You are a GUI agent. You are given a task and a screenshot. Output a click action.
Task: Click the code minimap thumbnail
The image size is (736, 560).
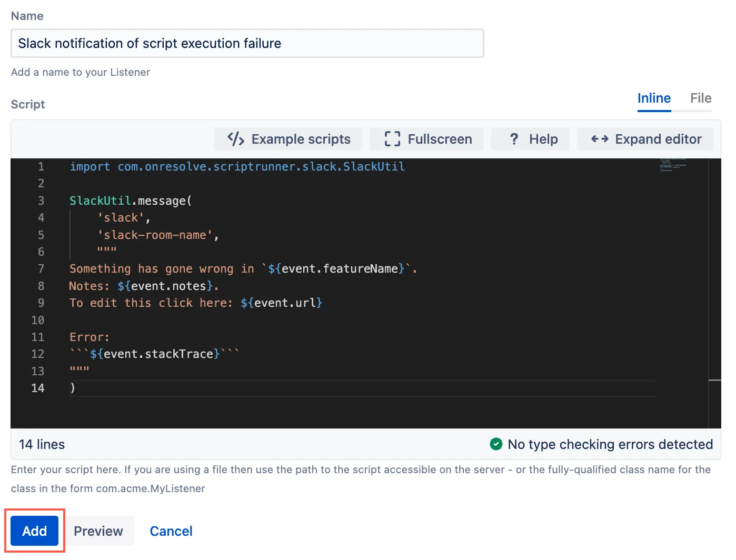pos(673,165)
